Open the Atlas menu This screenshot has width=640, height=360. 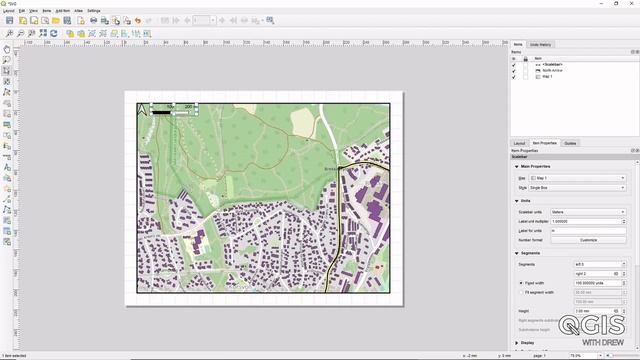coord(78,11)
